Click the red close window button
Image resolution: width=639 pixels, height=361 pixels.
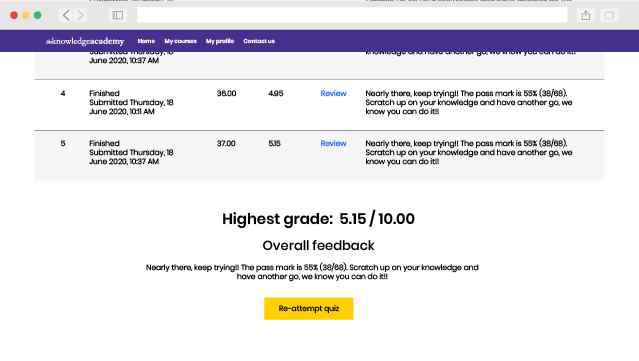[x=14, y=15]
